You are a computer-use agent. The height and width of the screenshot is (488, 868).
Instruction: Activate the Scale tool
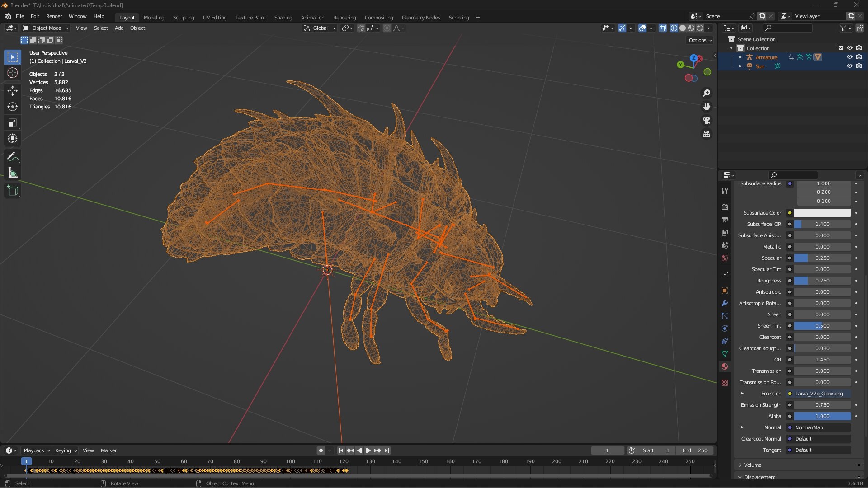tap(13, 122)
